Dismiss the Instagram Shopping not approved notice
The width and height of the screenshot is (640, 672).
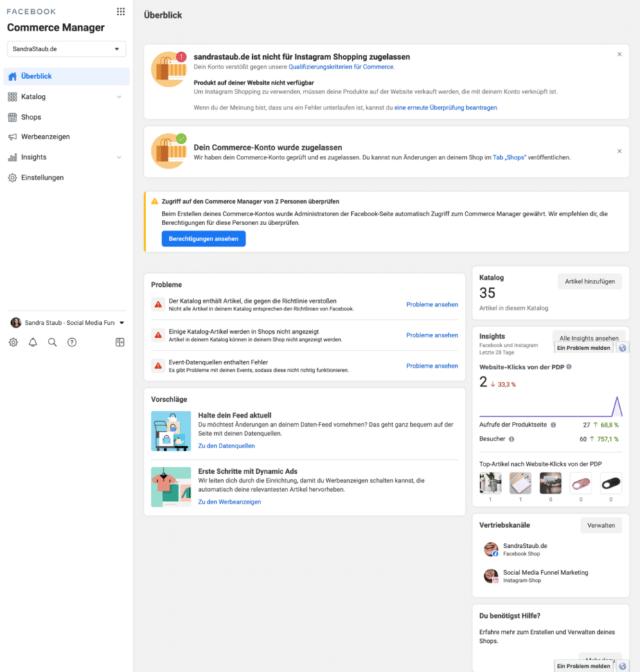pyautogui.click(x=619, y=55)
